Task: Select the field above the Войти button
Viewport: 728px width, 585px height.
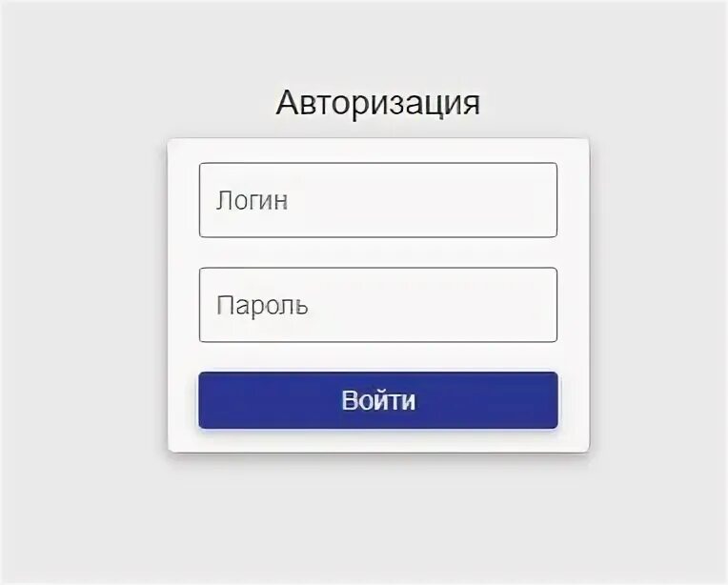Action: (378, 305)
